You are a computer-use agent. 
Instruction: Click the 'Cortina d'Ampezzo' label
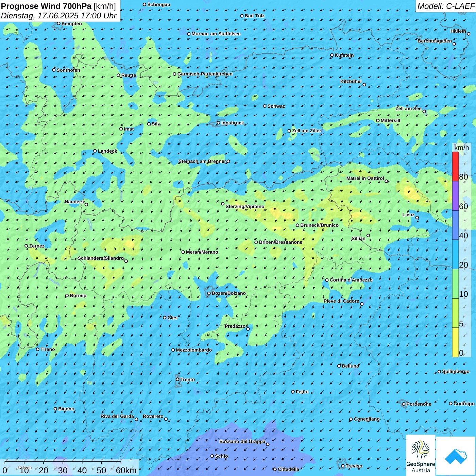[351, 280]
